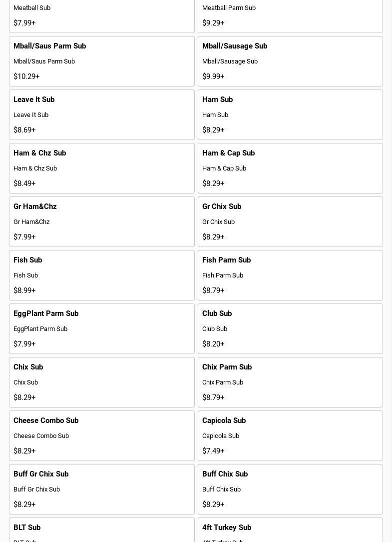392x542 pixels.
Task: Click the Buff Chix Sub card
Action: (290, 489)
